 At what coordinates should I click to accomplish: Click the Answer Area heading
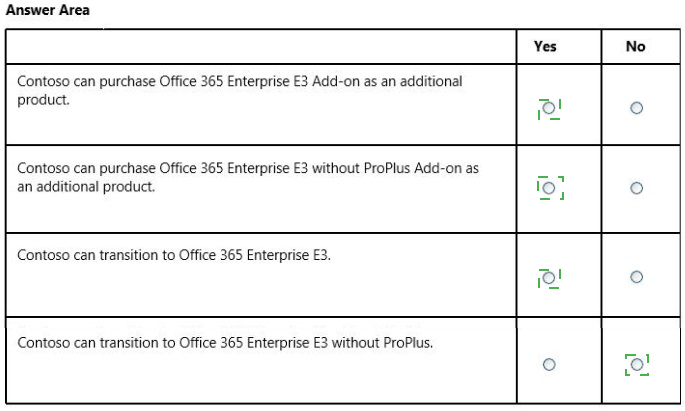coord(48,10)
